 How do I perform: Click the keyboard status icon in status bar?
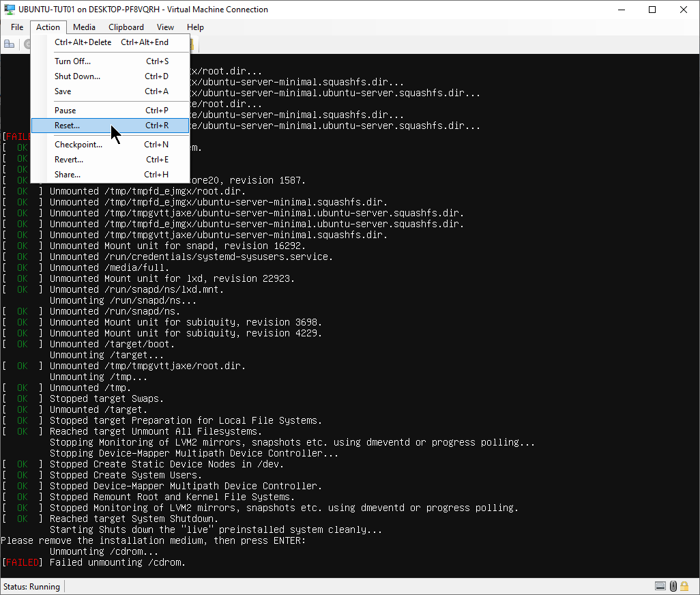(660, 586)
